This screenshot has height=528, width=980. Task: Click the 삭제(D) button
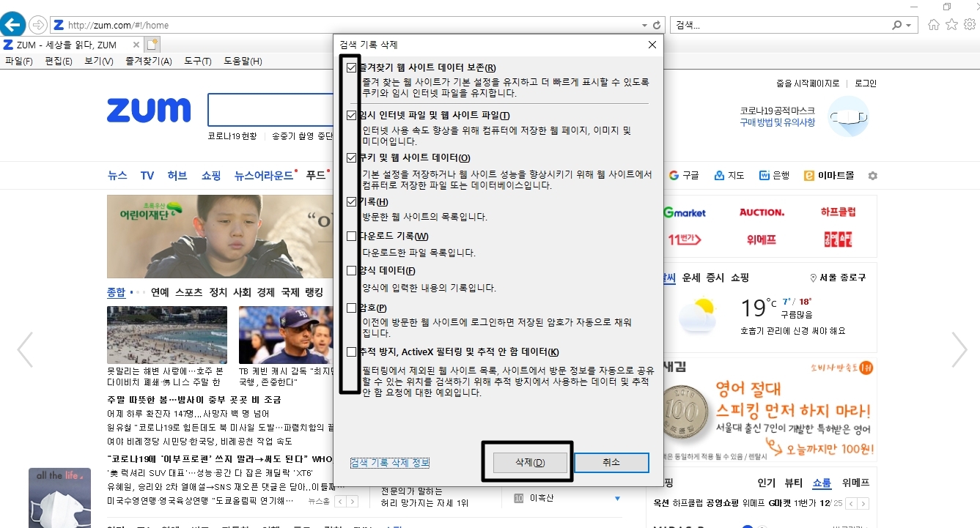(x=530, y=463)
